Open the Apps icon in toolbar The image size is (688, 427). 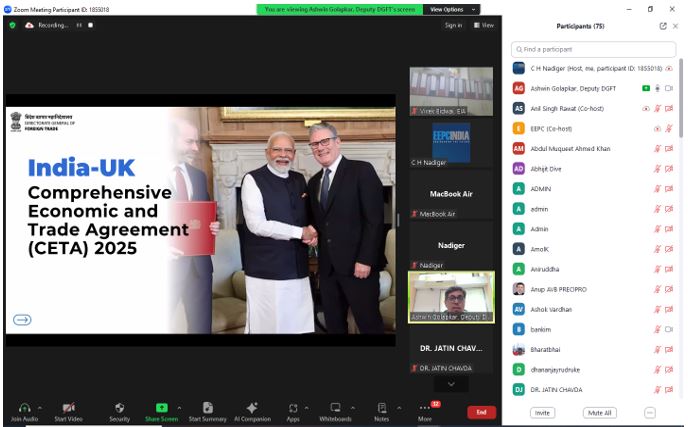tap(293, 408)
